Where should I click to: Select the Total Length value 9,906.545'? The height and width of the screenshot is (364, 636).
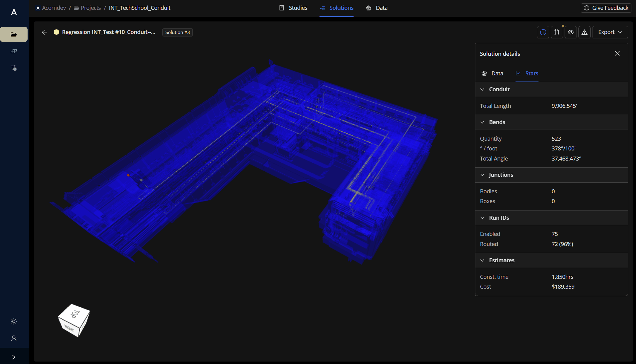coord(564,106)
